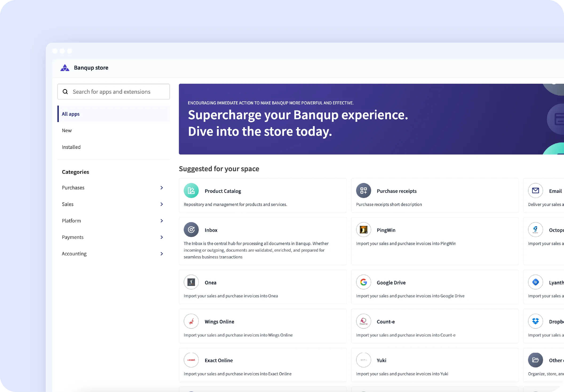564x392 pixels.
Task: Click "Import your sales and purchase invoices into Google Drive"
Action: 410,296
